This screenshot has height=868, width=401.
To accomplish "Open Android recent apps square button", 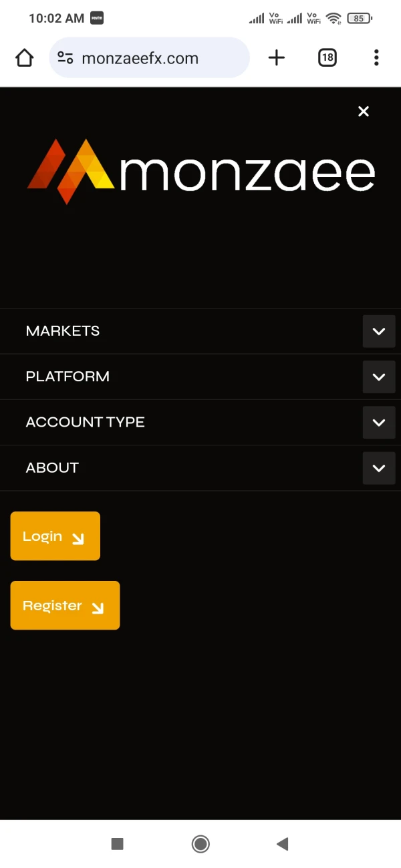I will click(117, 844).
